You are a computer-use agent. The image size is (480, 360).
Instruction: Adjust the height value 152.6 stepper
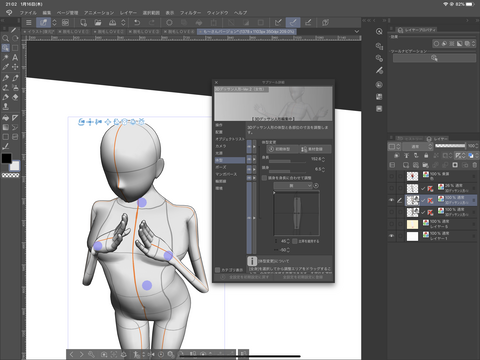(323, 159)
